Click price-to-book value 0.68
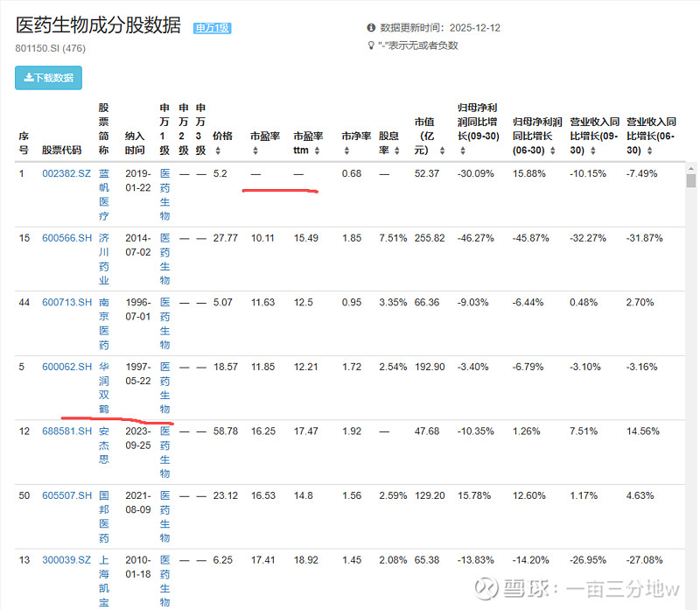This screenshot has height=610, width=700. click(x=352, y=173)
